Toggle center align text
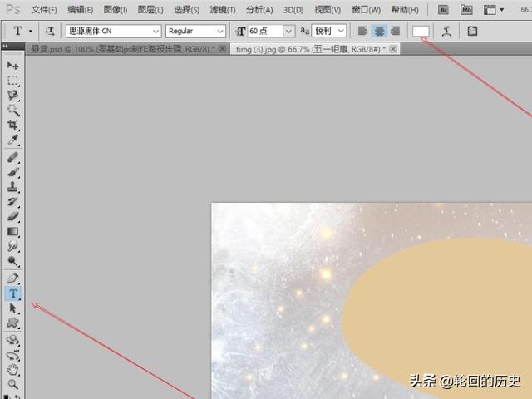Screen dimensions: 532x399 [x=378, y=31]
